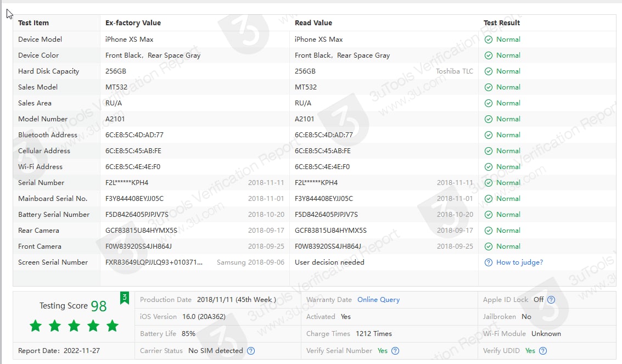Select ex-factory Rear Camera serial GCF83815U84HYMX5S
Screen dimensions: 622x364
point(141,231)
